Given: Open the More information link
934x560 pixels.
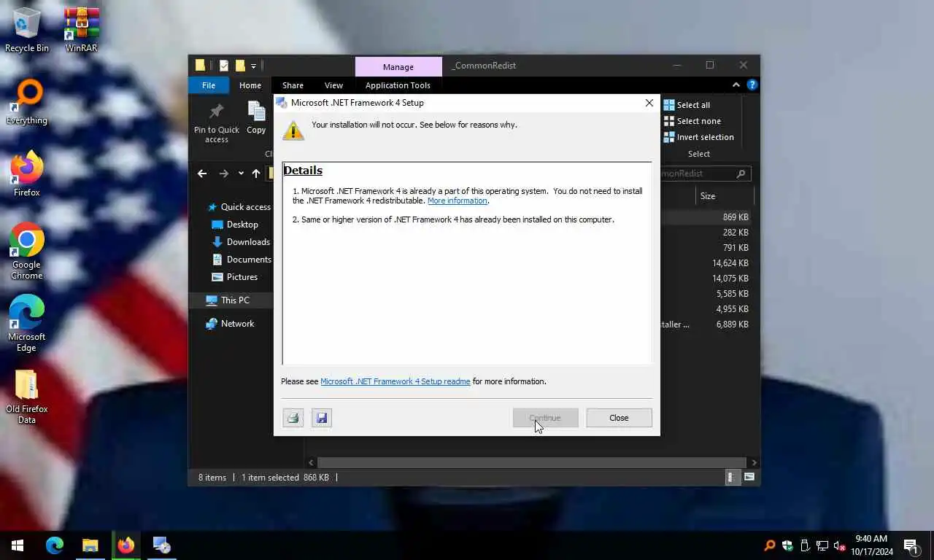Looking at the screenshot, I should [x=458, y=201].
